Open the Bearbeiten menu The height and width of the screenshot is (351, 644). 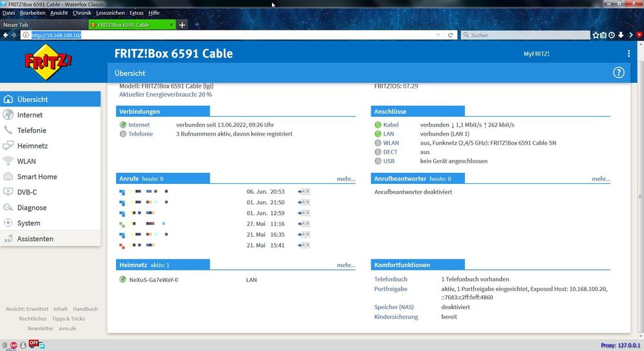click(32, 13)
